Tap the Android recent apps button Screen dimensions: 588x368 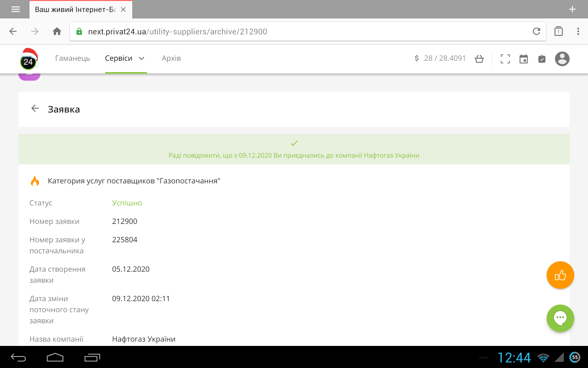click(x=92, y=357)
